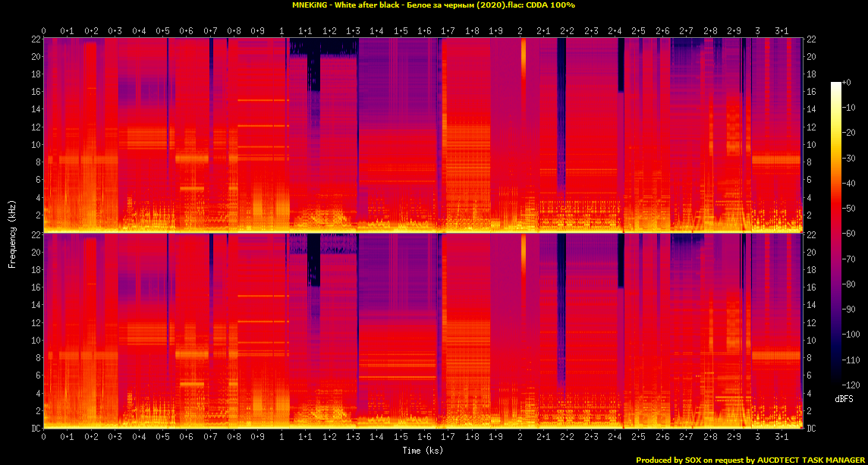Click the "0·1" tick on the top time axis

click(68, 30)
